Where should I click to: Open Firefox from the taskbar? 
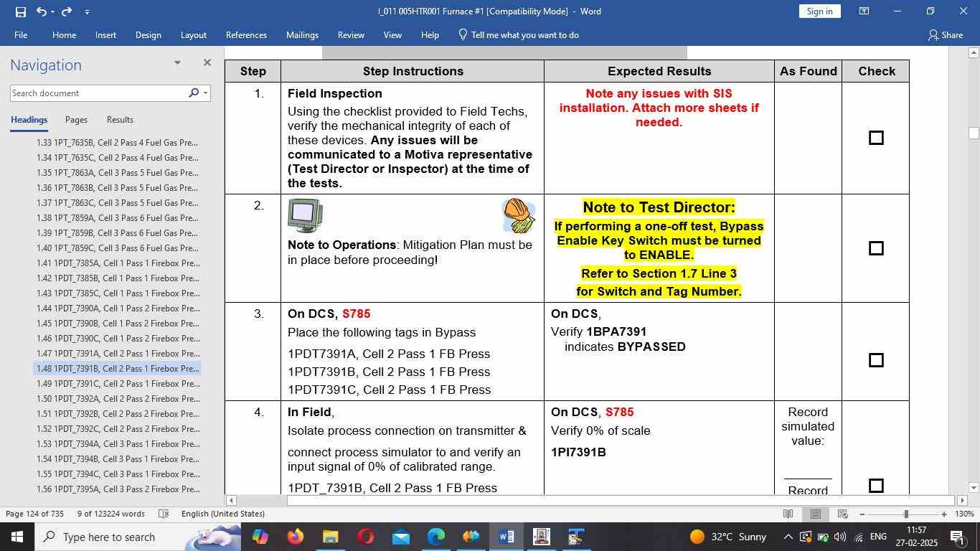click(x=295, y=537)
